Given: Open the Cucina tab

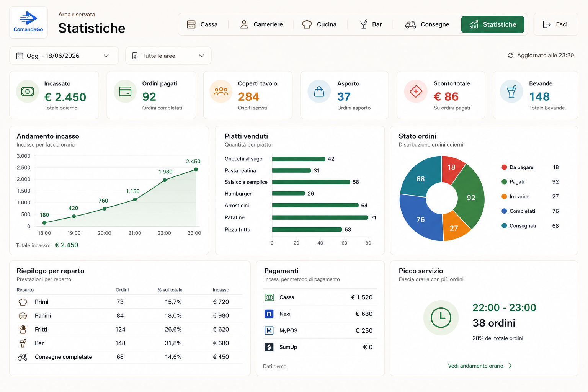Looking at the screenshot, I should click(x=319, y=24).
